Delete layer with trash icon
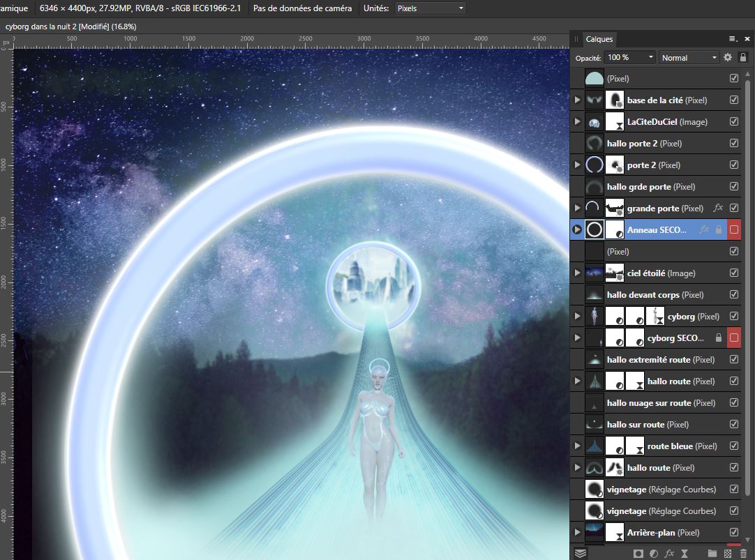Viewport: 755px width, 560px height. (743, 554)
